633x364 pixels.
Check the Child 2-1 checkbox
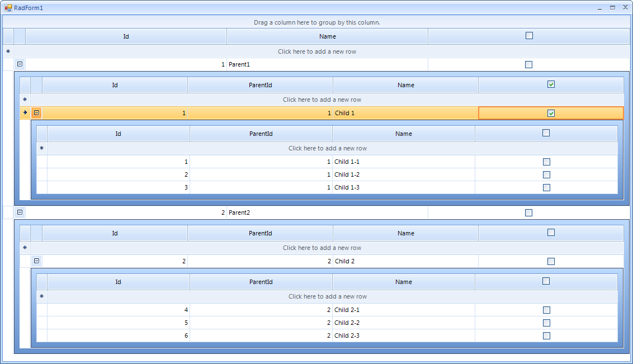[x=547, y=310]
